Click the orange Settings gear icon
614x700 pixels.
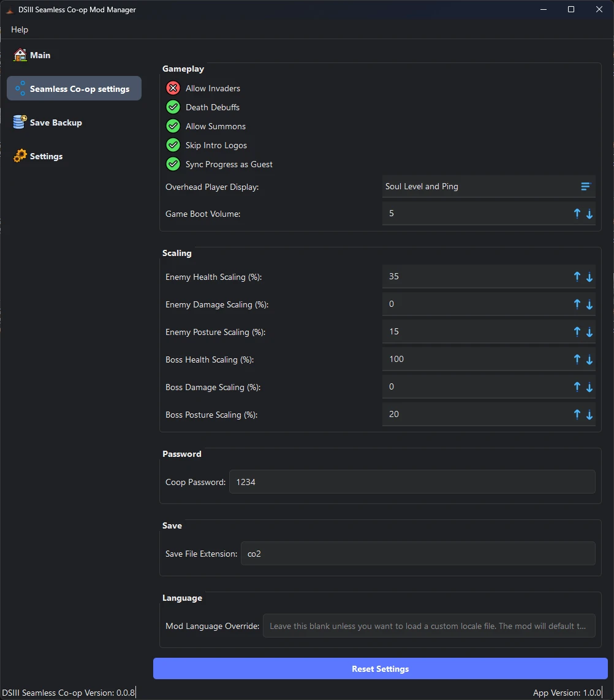tap(20, 156)
